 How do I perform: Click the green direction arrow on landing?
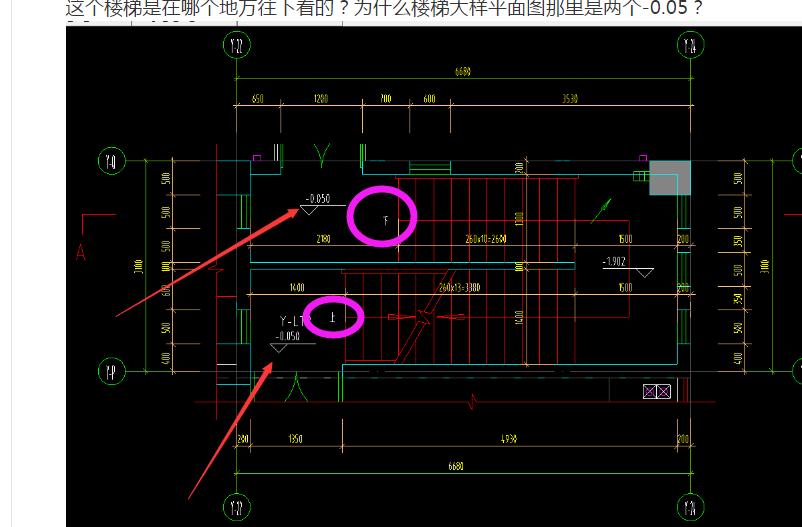click(602, 210)
